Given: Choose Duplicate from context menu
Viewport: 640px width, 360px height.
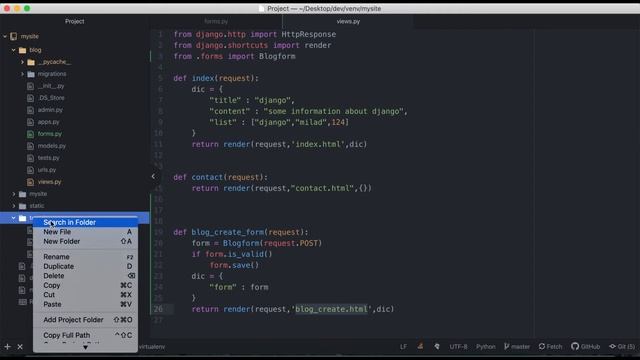Looking at the screenshot, I should coord(85,266).
